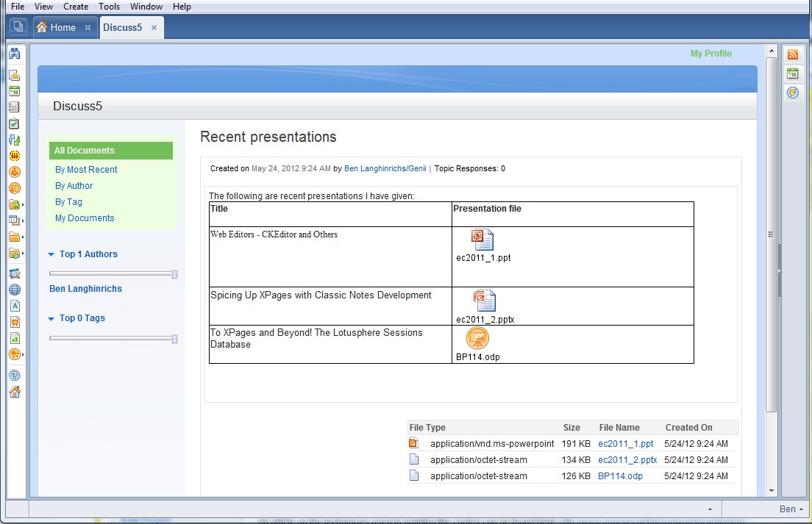812x524 pixels.
Task: Open the lightning bolt icon in right sidebar
Action: coord(793,93)
